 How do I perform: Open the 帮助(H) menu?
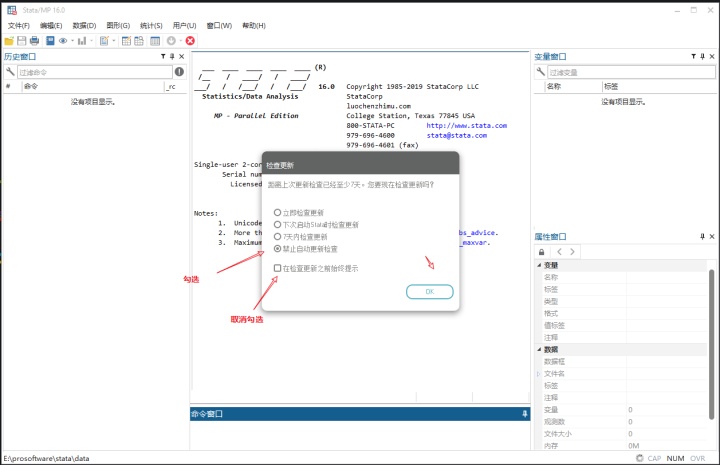(x=254, y=26)
